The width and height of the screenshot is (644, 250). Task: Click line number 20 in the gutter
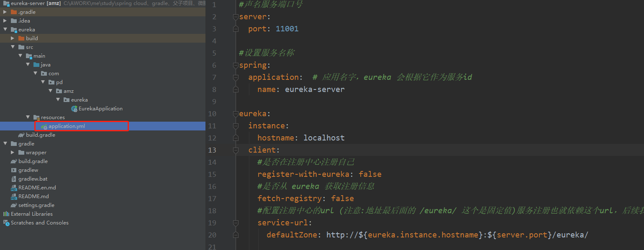coord(212,235)
